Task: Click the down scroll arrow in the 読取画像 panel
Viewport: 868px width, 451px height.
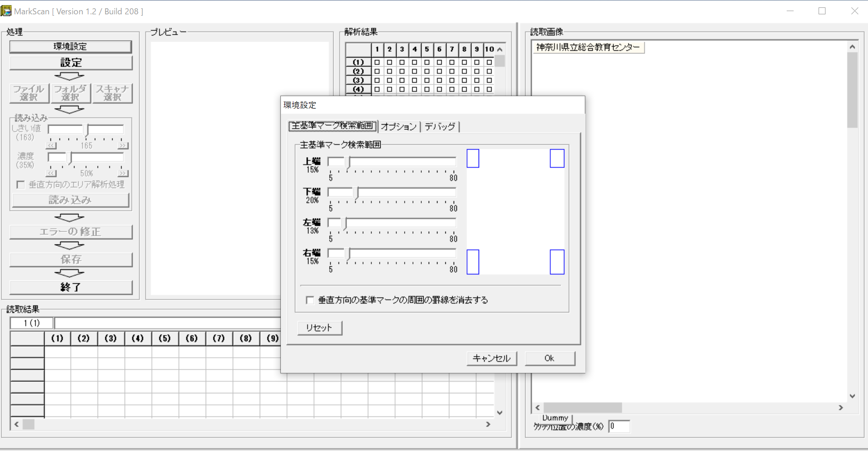Action: coord(852,396)
